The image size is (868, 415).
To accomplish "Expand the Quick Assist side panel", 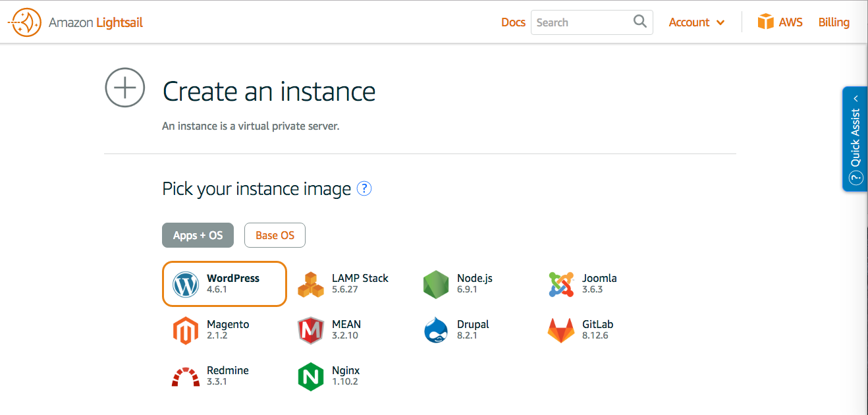I will click(855, 139).
